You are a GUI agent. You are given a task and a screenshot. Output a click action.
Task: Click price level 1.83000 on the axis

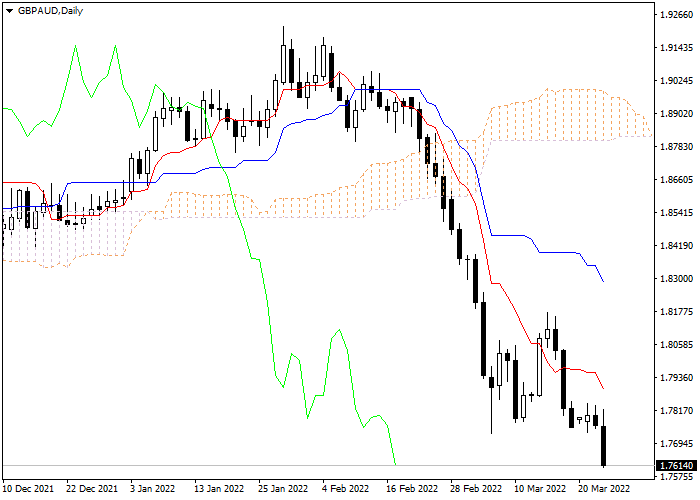coord(677,279)
